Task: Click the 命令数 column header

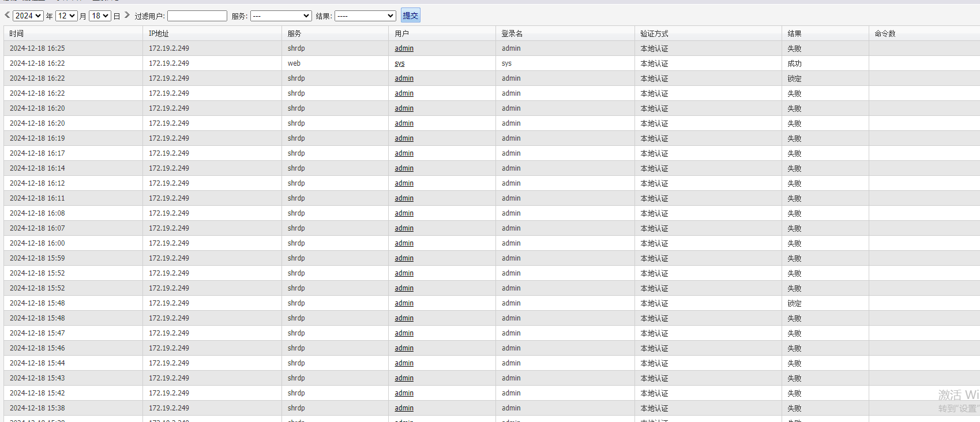Action: coord(885,33)
